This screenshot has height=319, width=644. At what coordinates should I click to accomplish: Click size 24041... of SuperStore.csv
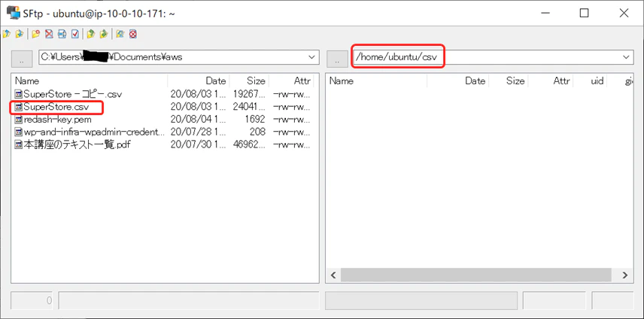[249, 107]
